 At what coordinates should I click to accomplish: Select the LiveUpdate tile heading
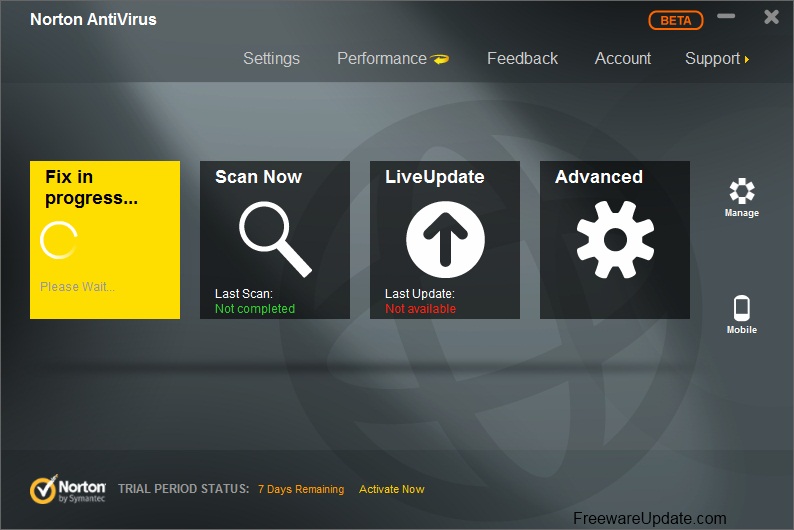(434, 177)
